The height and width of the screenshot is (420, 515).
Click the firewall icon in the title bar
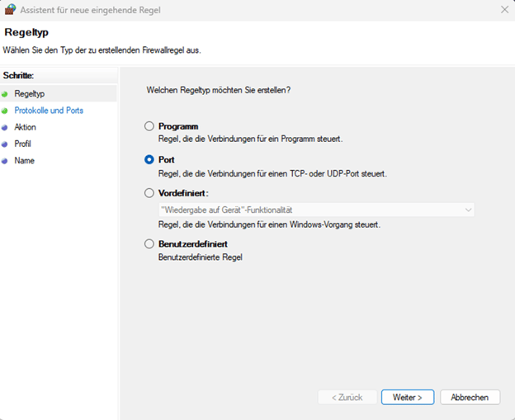10,10
